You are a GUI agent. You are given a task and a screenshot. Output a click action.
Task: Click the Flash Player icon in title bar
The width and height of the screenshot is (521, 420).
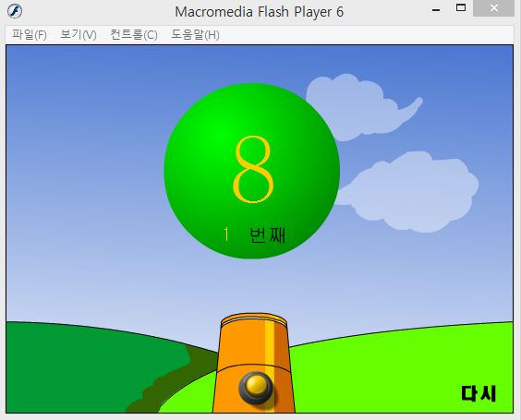15,11
